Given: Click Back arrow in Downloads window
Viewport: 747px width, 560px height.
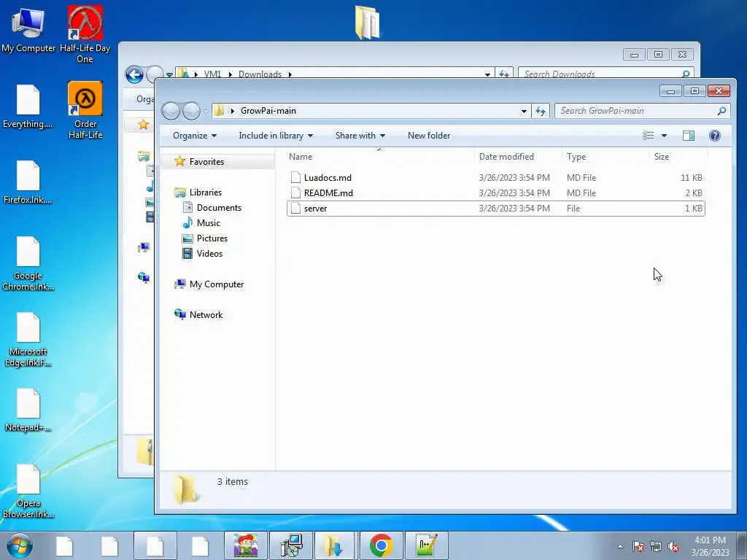Looking at the screenshot, I should tap(134, 75).
